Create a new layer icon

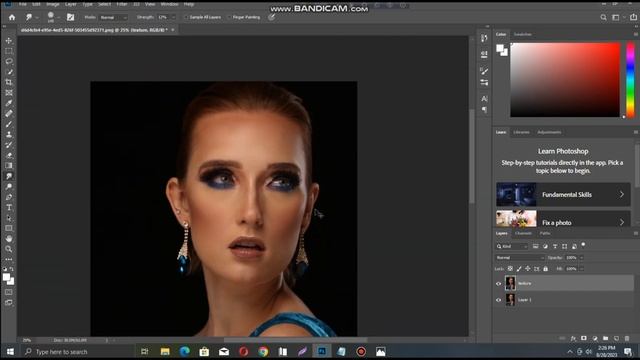coord(616,338)
